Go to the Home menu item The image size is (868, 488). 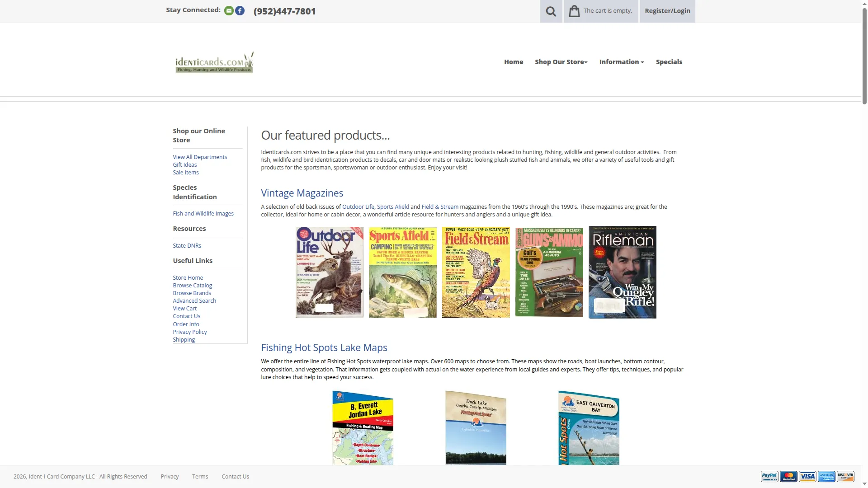tap(514, 62)
